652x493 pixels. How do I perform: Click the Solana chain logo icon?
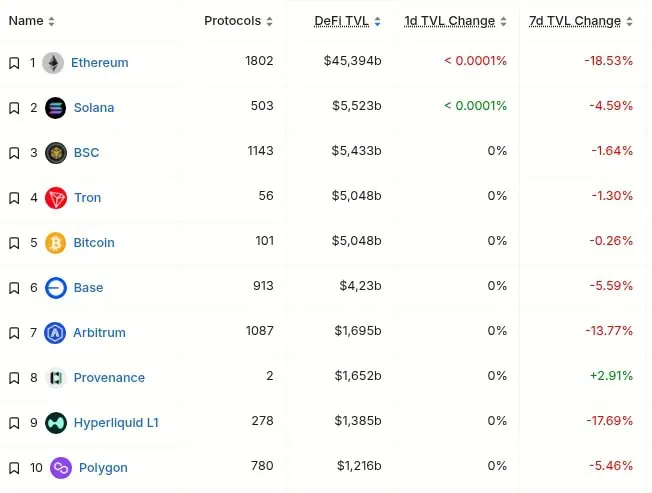pos(56,107)
